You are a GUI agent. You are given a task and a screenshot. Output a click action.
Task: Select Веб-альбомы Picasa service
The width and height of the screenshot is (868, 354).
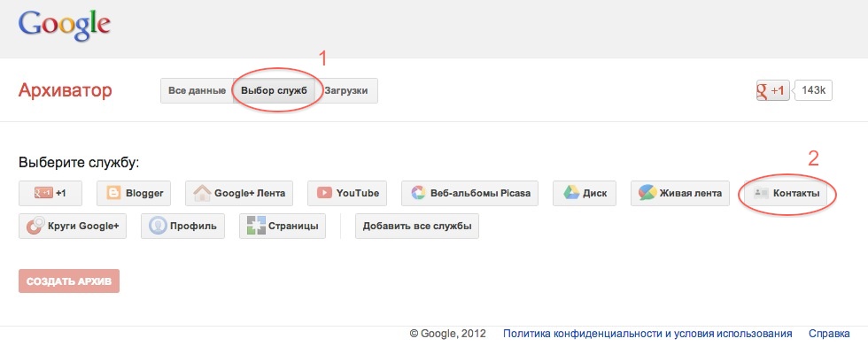(470, 193)
